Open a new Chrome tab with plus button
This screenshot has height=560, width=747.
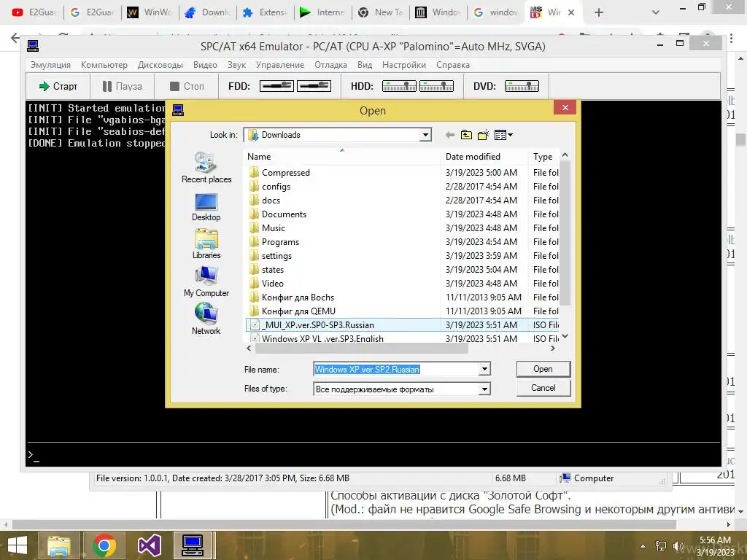[x=599, y=12]
